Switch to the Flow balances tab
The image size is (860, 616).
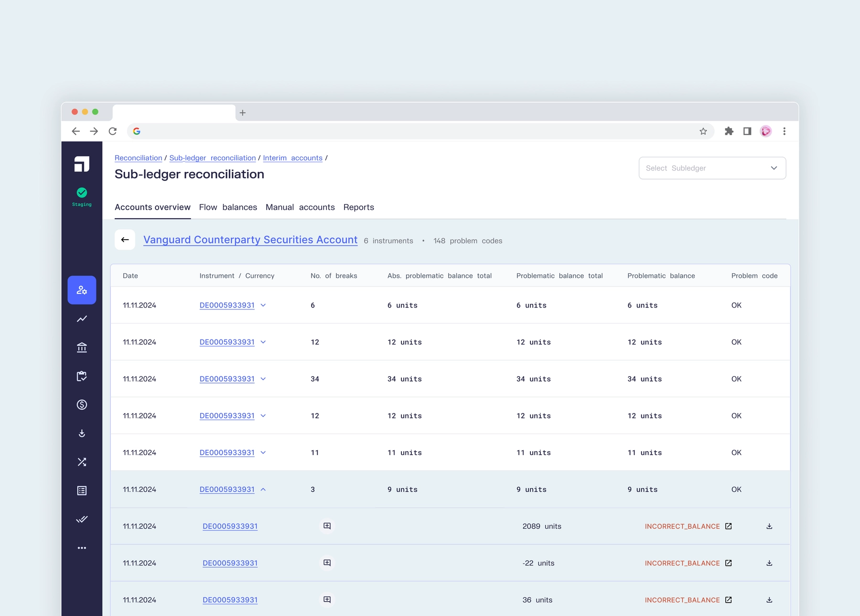click(x=228, y=207)
